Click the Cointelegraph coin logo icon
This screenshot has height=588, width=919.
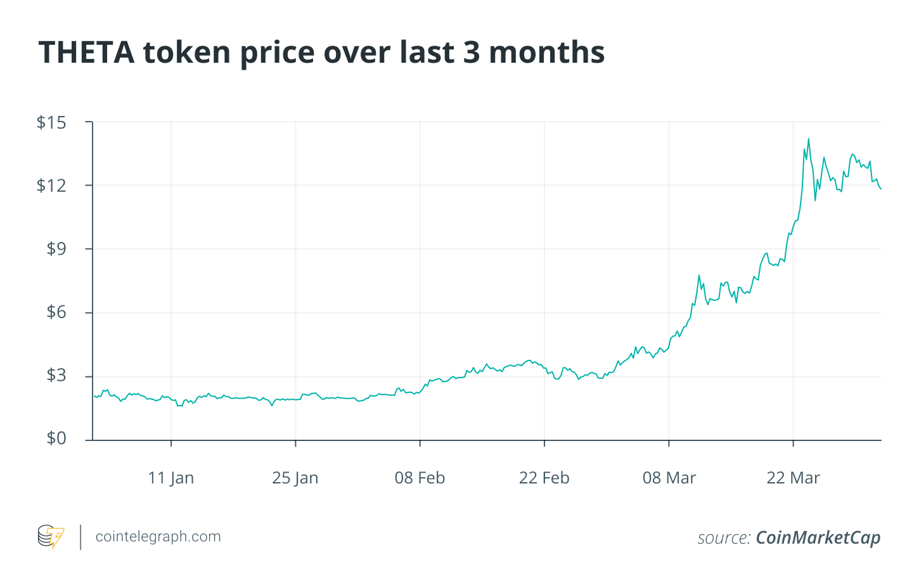[51, 537]
